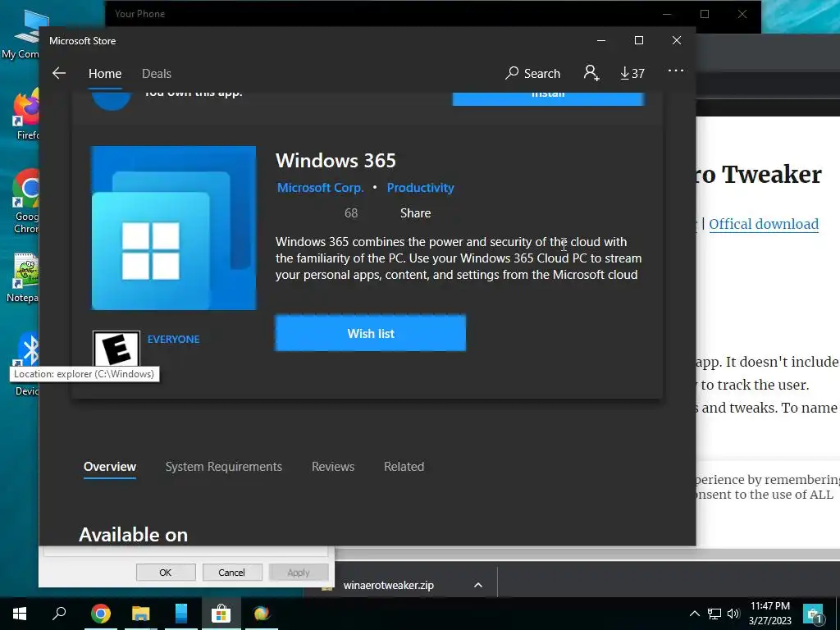This screenshot has width=840, height=630.
Task: Click the EVERYONE rating link
Action: 173,339
